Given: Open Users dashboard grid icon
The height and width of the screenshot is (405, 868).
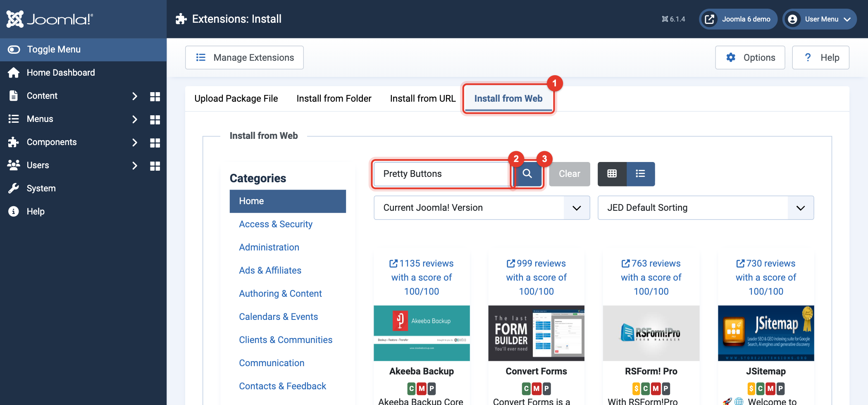Looking at the screenshot, I should [155, 166].
